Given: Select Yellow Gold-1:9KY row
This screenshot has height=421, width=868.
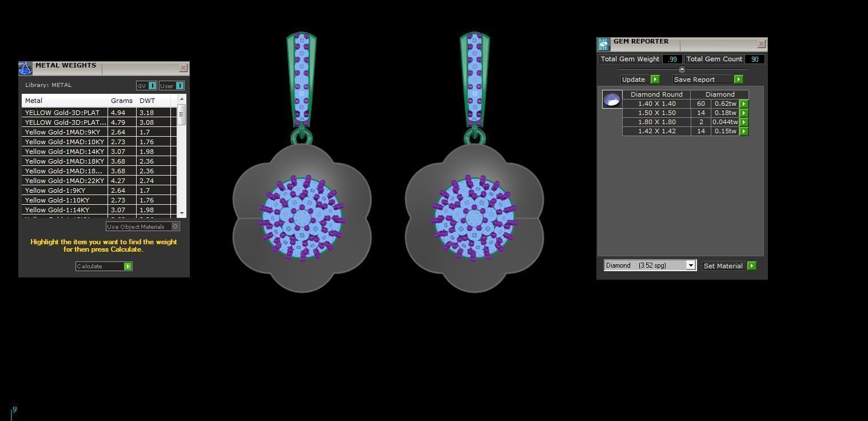Looking at the screenshot, I should 99,190.
